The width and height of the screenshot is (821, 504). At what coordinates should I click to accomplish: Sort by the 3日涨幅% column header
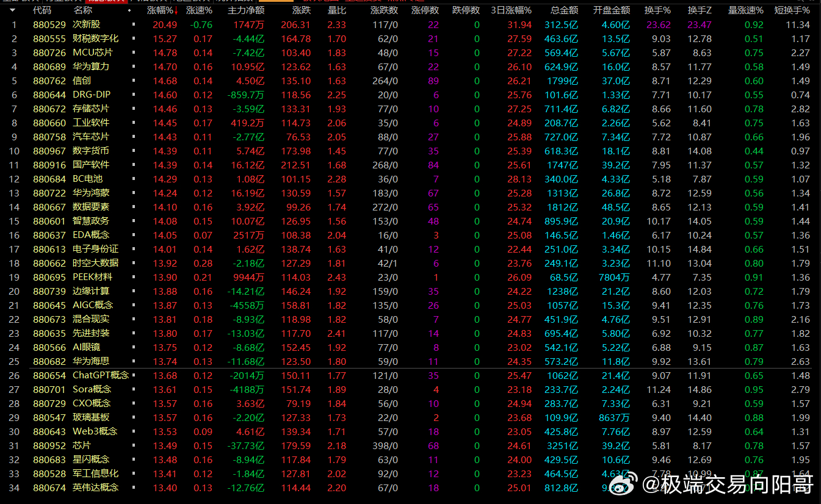[511, 10]
